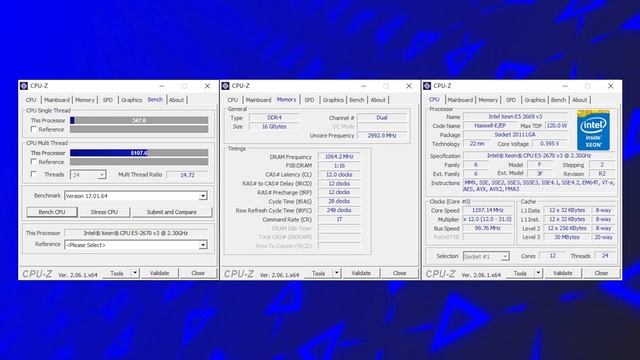This screenshot has height=360, width=640.
Task: Switch to Mainboard tab in Memory window
Action: (x=258, y=100)
